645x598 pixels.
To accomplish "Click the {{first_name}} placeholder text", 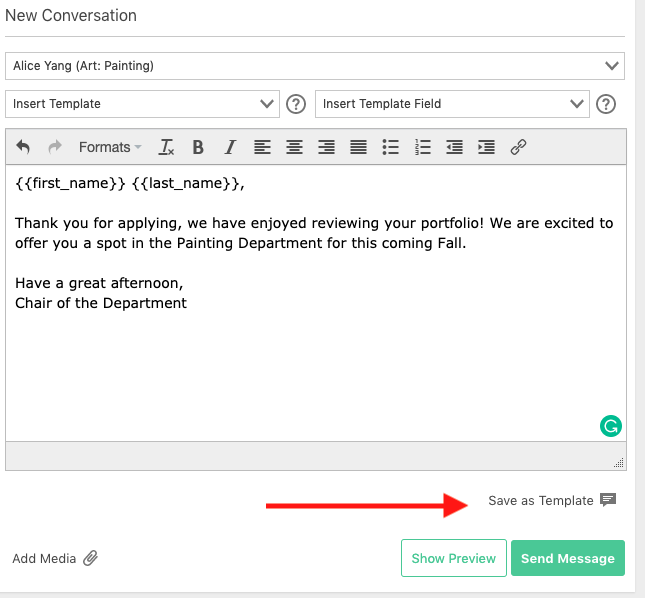I will 70,183.
